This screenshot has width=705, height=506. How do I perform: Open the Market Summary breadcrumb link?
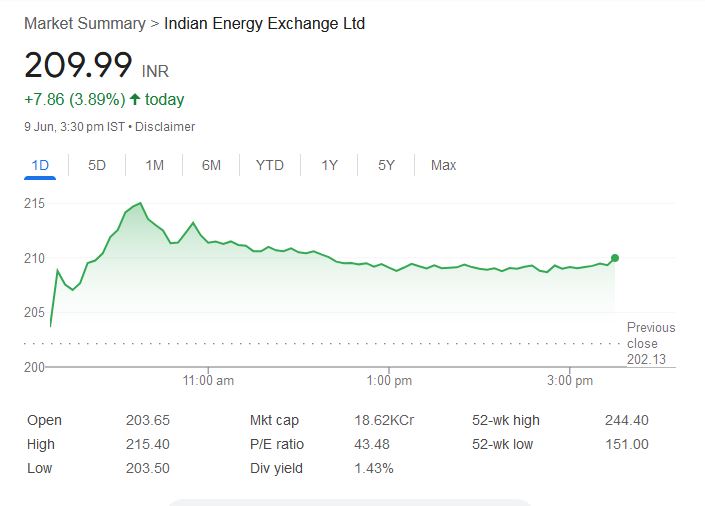click(84, 23)
